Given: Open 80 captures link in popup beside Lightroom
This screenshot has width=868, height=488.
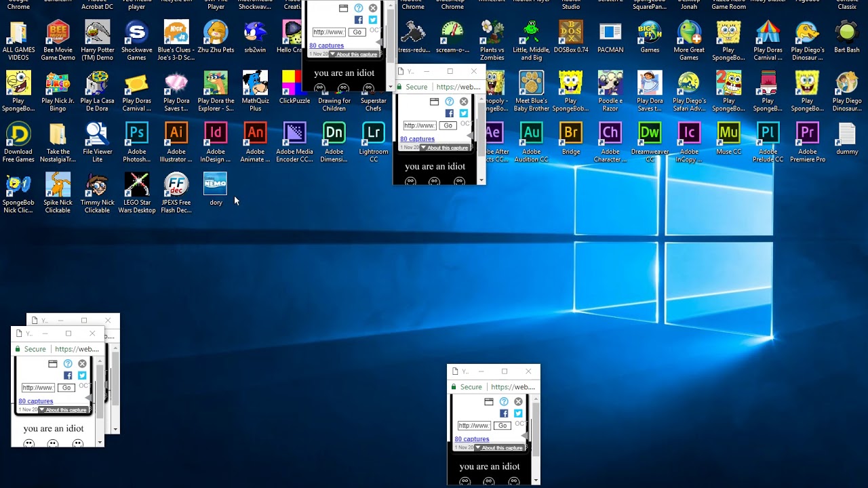Looking at the screenshot, I should pos(418,139).
